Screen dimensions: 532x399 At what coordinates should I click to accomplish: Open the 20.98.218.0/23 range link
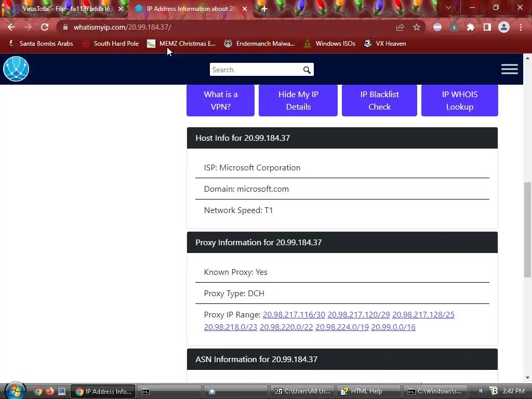[x=230, y=327]
